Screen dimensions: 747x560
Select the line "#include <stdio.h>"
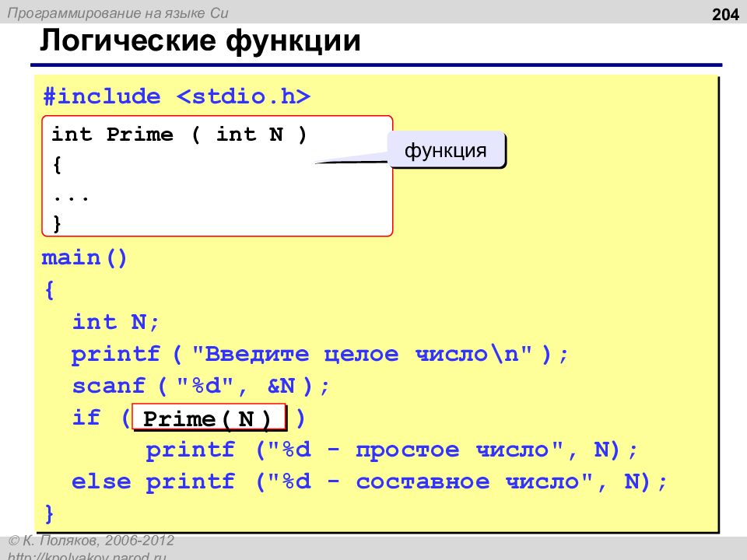tap(177, 96)
